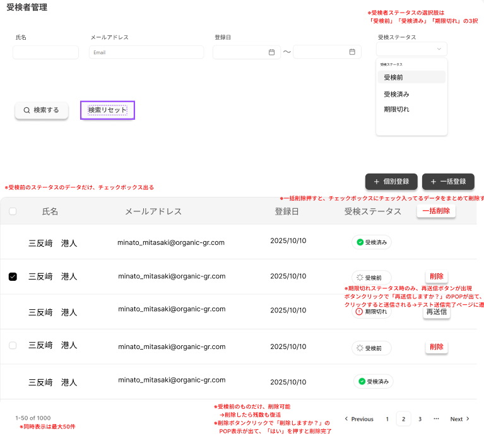Click the メールアドレス Email input field
This screenshot has width=484, height=448.
tap(138, 52)
